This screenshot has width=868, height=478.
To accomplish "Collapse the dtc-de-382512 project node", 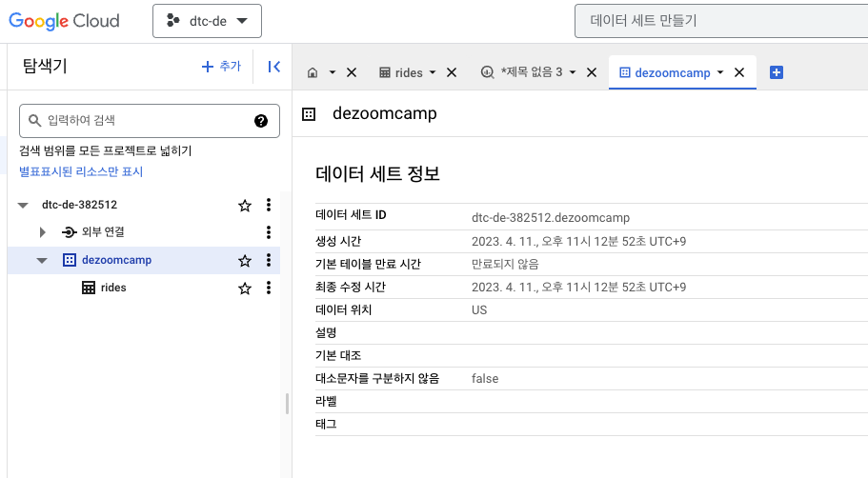I will coord(23,206).
